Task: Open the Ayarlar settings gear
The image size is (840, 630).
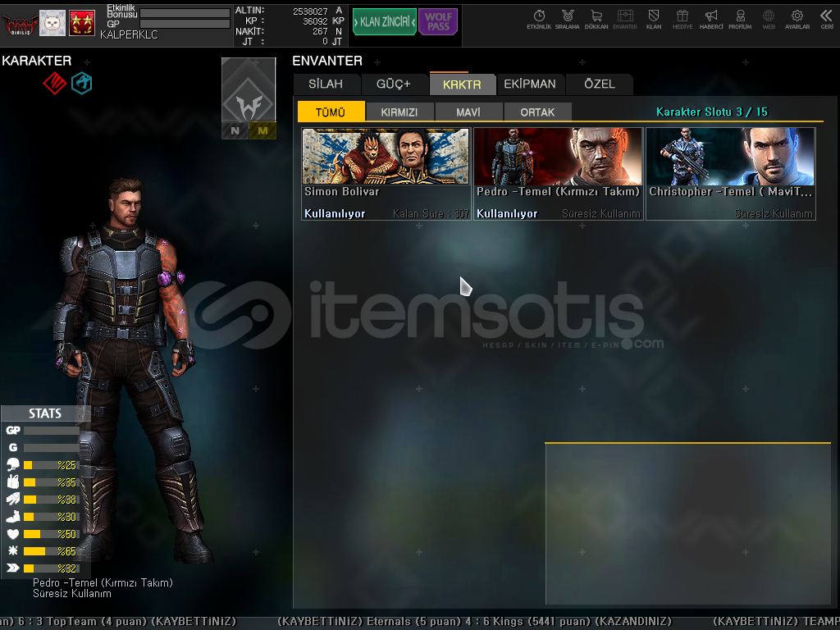Action: click(x=797, y=20)
